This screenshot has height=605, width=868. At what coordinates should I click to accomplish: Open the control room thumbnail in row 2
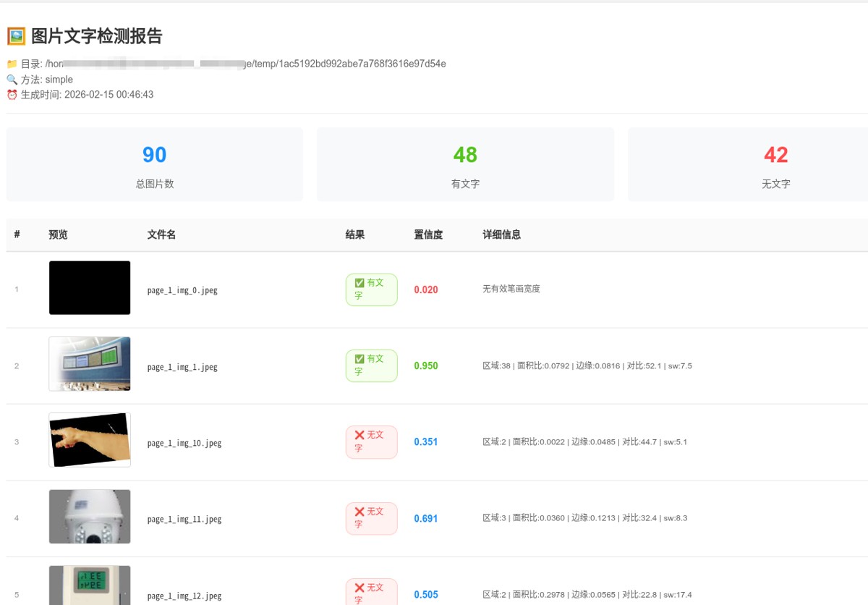click(90, 364)
